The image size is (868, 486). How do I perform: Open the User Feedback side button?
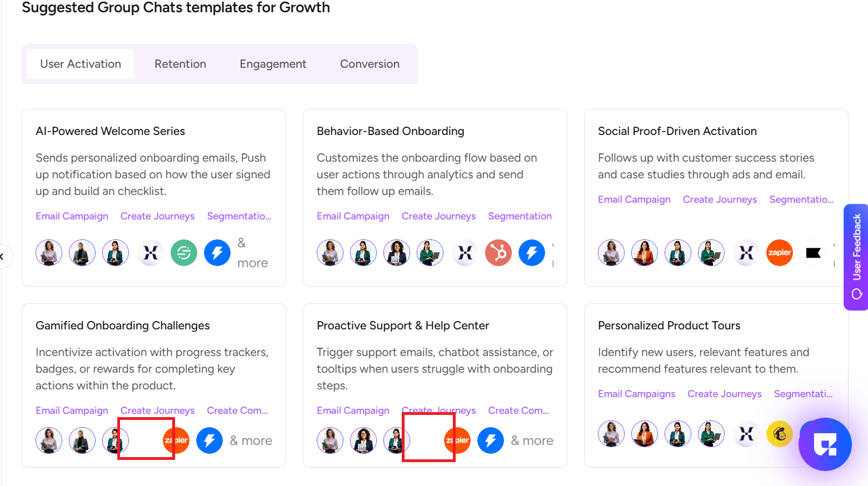coord(856,257)
